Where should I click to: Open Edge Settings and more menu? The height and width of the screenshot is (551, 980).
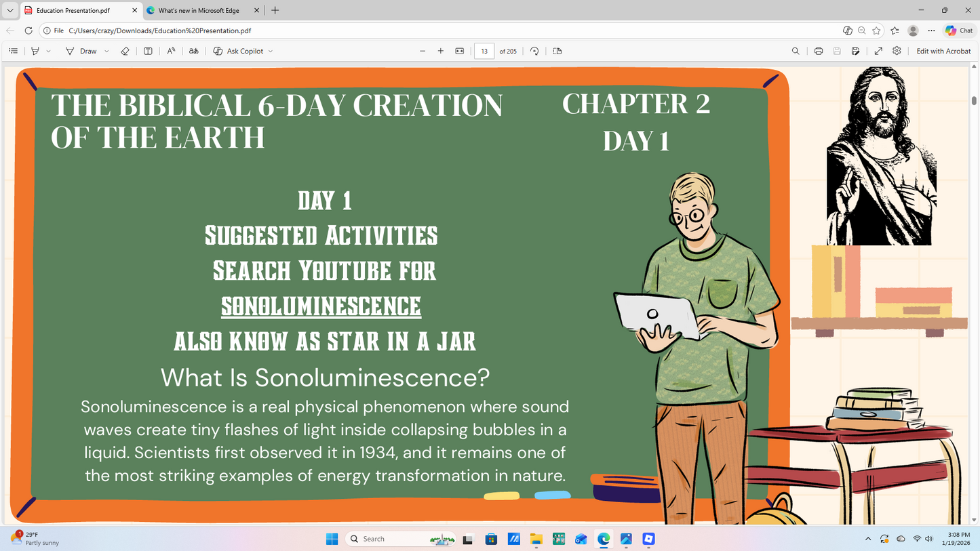(931, 30)
